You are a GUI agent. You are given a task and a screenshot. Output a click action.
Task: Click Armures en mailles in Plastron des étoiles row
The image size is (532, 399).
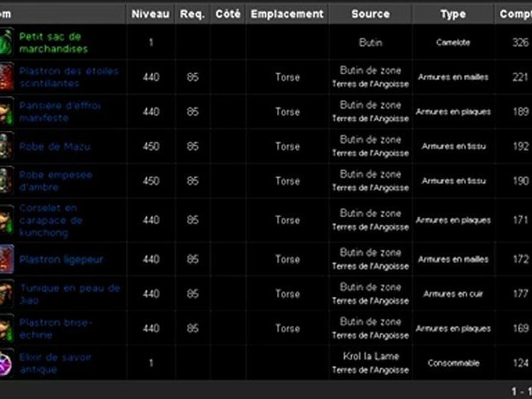click(x=453, y=77)
